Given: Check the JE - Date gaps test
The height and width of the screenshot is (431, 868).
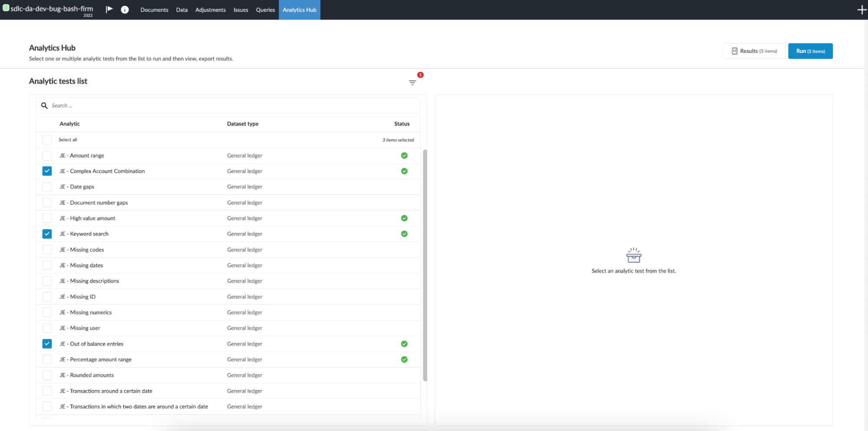Looking at the screenshot, I should (46, 187).
